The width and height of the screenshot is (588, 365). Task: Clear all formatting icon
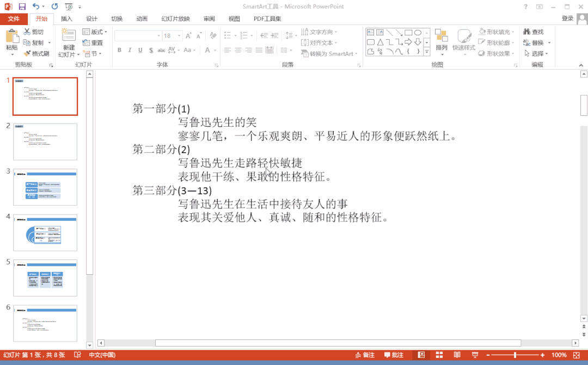[x=213, y=35]
